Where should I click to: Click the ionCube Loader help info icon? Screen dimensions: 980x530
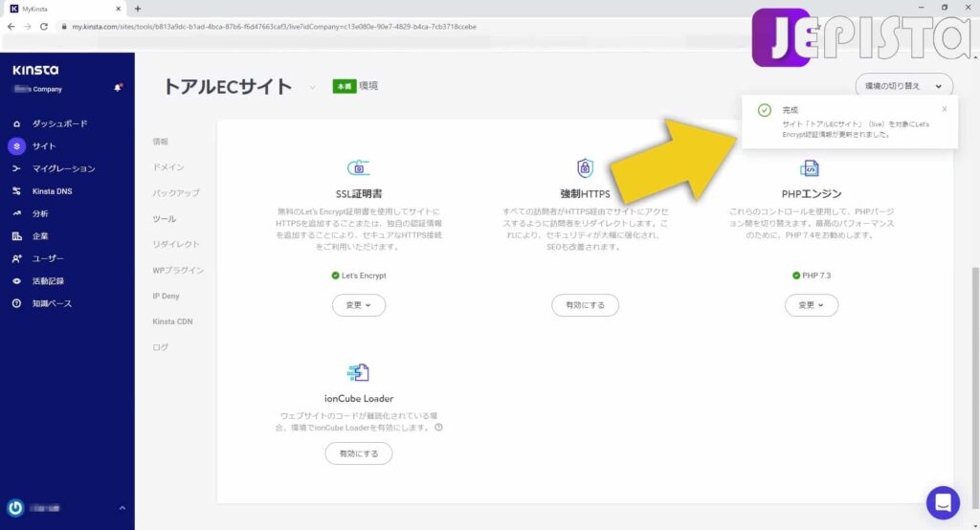[438, 428]
